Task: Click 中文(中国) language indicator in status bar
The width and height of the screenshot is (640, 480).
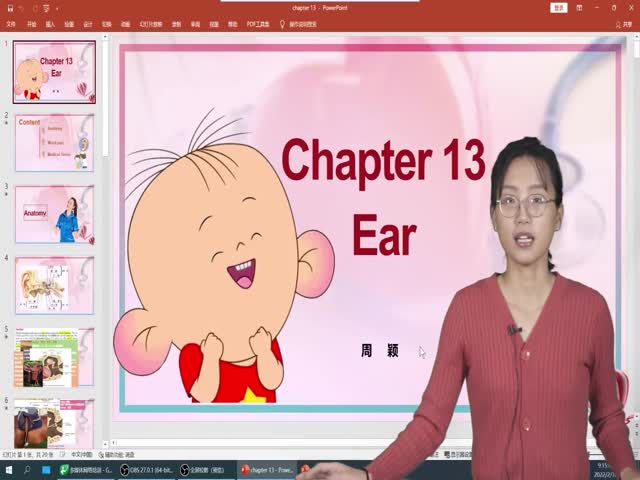Action: (x=82, y=454)
